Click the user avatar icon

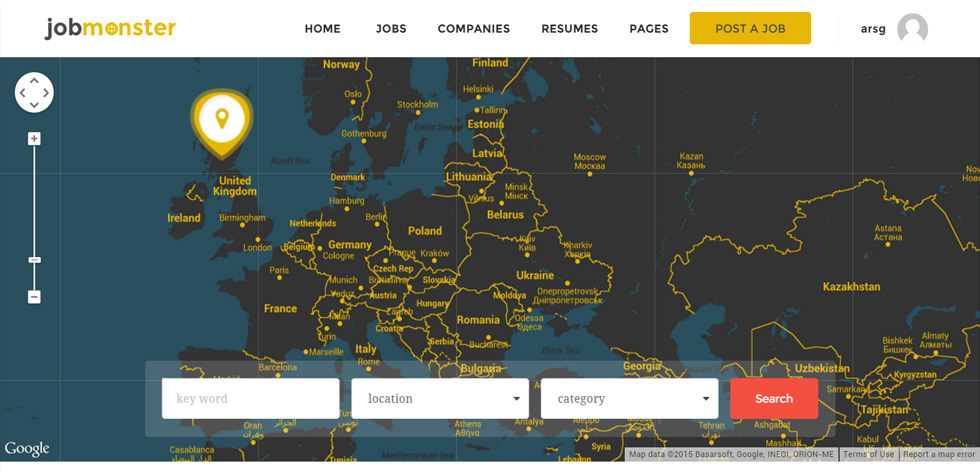click(912, 29)
